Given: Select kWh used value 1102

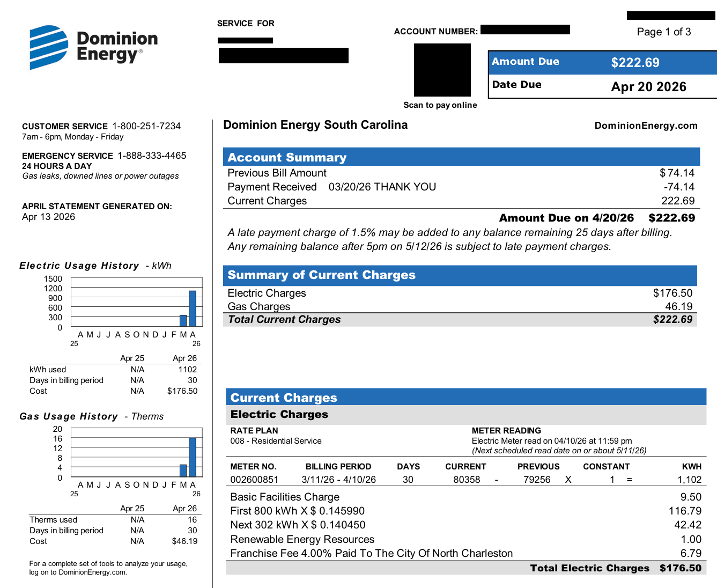Looking at the screenshot, I should click(x=188, y=369).
